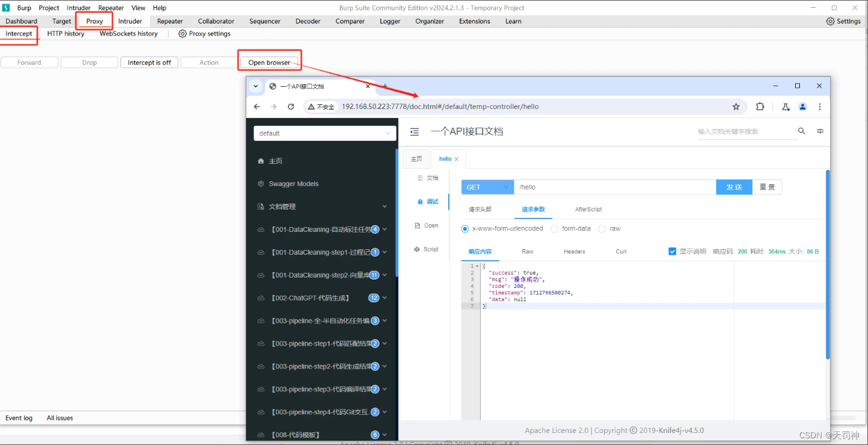Screen dimensions: 868x445
Task: Click the not-secure warning icon
Action: click(x=311, y=107)
